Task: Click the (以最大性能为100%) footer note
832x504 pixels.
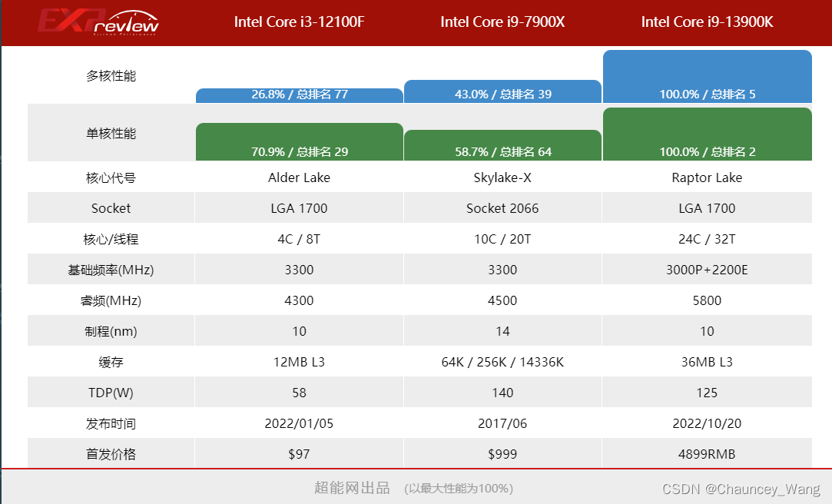Action: [459, 488]
